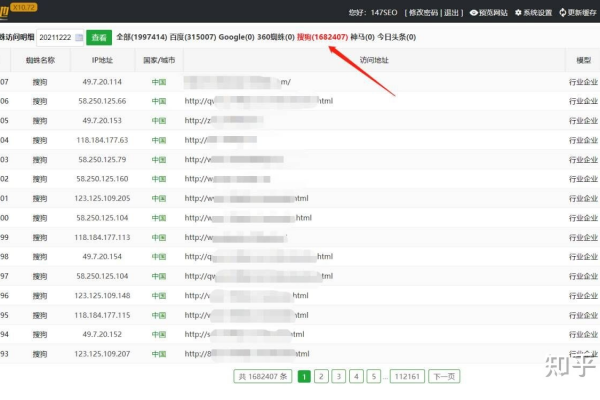600x400 pixels.
Task: Select the 全部(1997414) filter tab
Action: pos(141,37)
